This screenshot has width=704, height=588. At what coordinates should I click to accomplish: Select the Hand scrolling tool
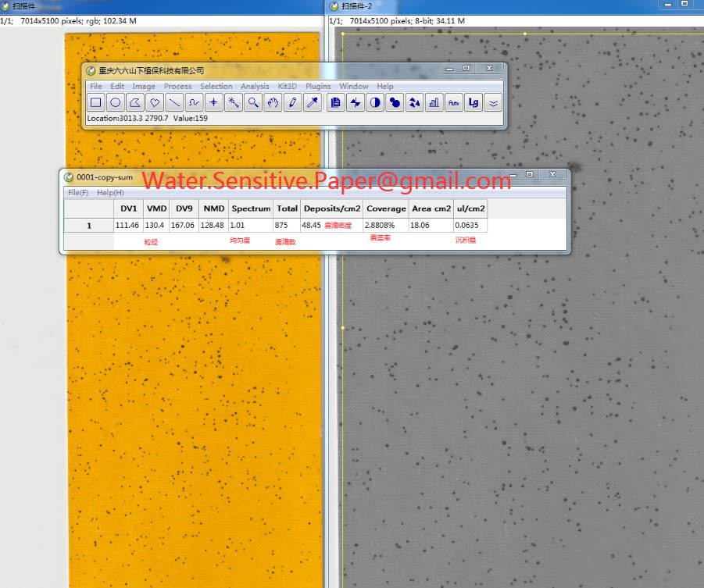273,103
